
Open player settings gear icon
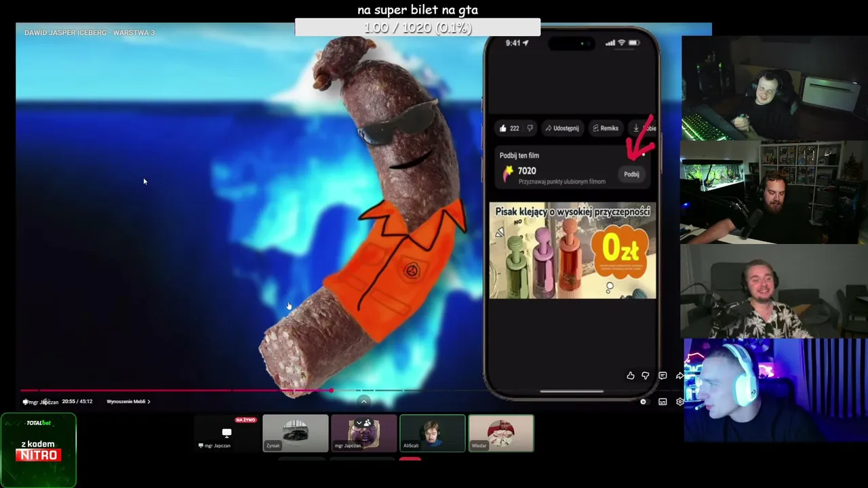coord(680,402)
